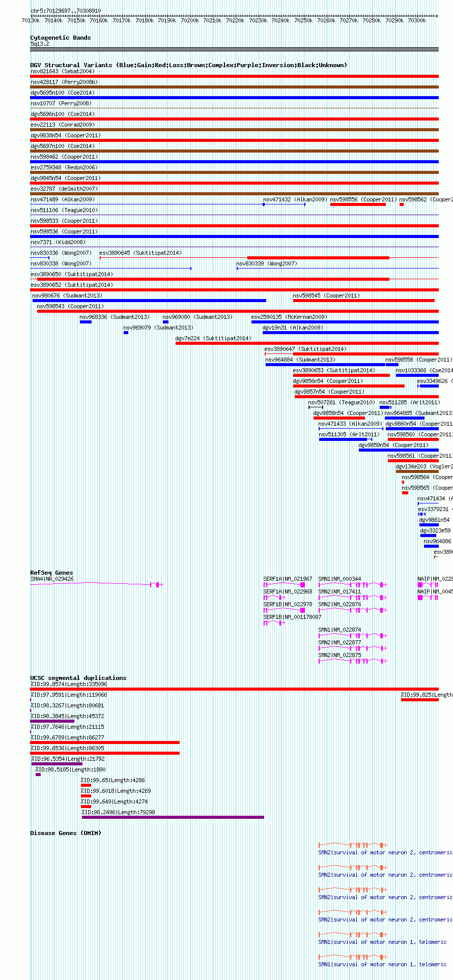Image resolution: width=453 pixels, height=980 pixels.
Task: Select variant dgv9859n54 (Cooper2011)
Action: pyautogui.click(x=393, y=445)
